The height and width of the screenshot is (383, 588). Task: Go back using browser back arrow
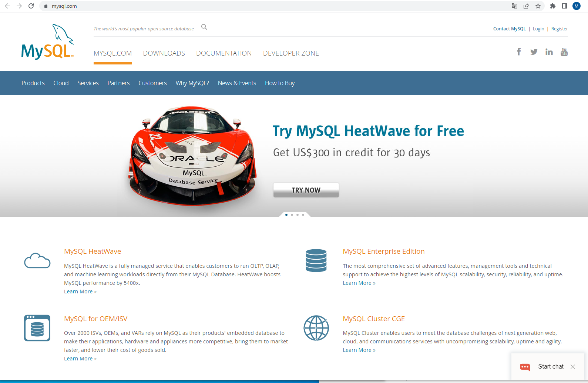(7, 6)
